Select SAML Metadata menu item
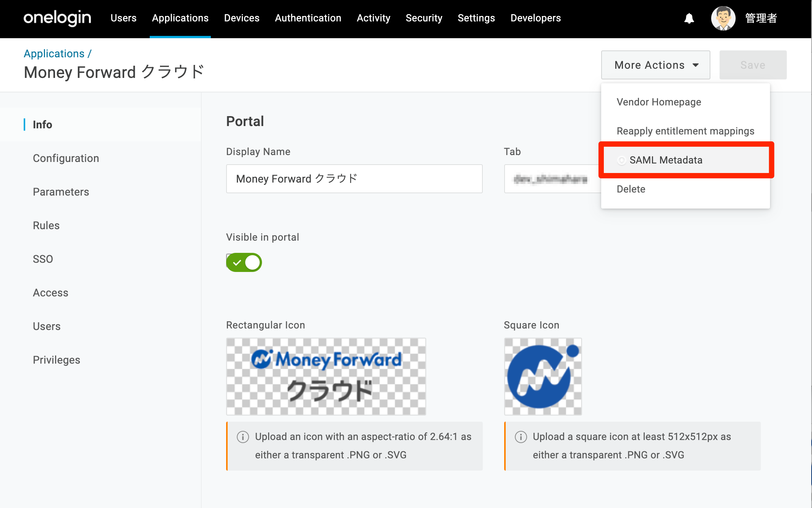812x508 pixels. 686,160
